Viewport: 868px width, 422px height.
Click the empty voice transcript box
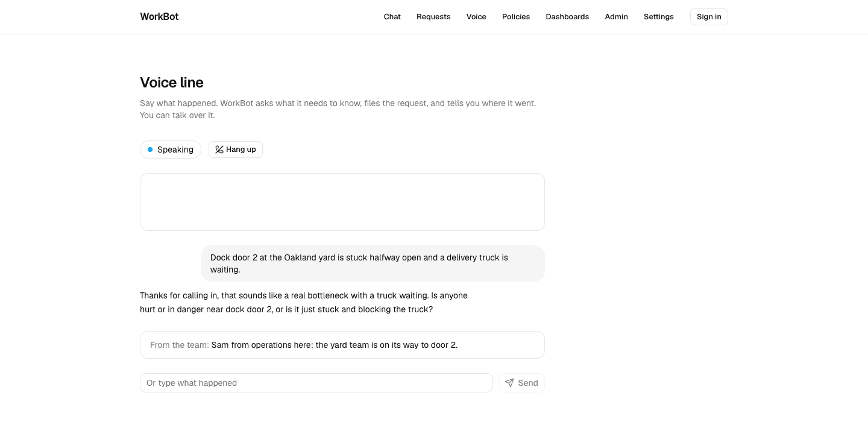pos(342,202)
